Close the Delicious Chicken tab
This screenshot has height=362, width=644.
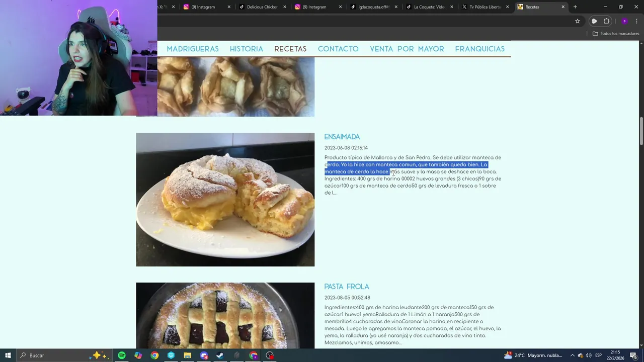[285, 7]
